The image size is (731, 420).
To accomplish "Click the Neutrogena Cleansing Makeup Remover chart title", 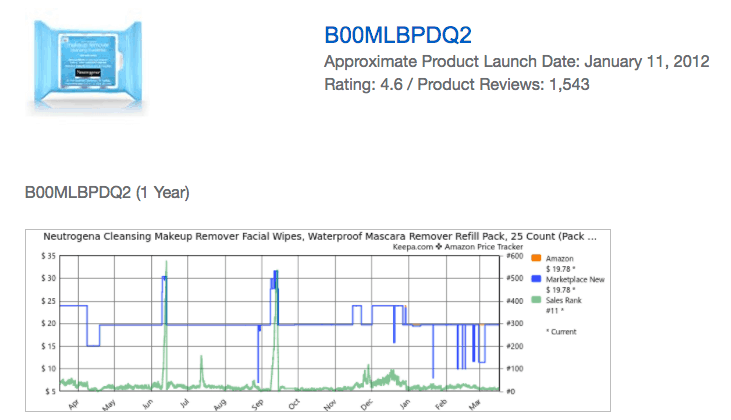I will click(320, 236).
